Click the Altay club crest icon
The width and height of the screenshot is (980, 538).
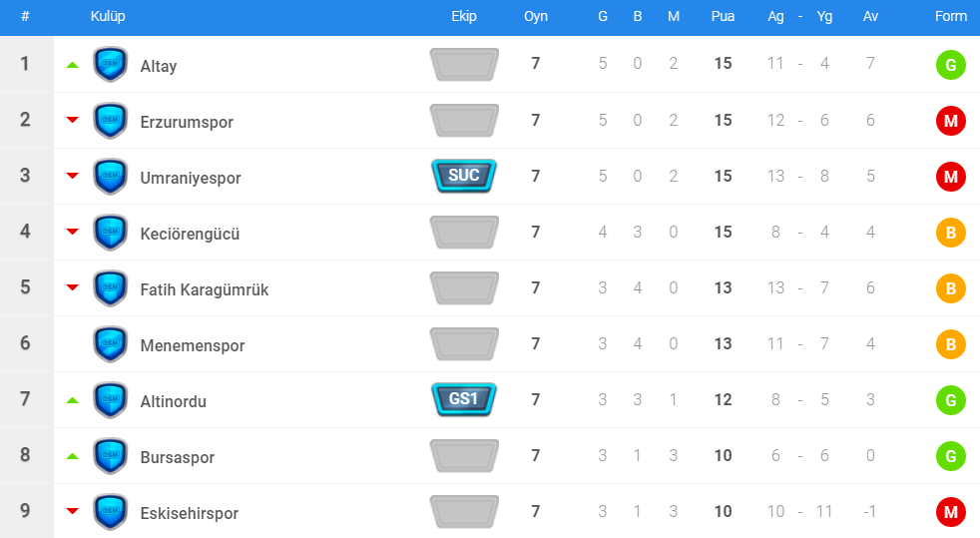110,65
